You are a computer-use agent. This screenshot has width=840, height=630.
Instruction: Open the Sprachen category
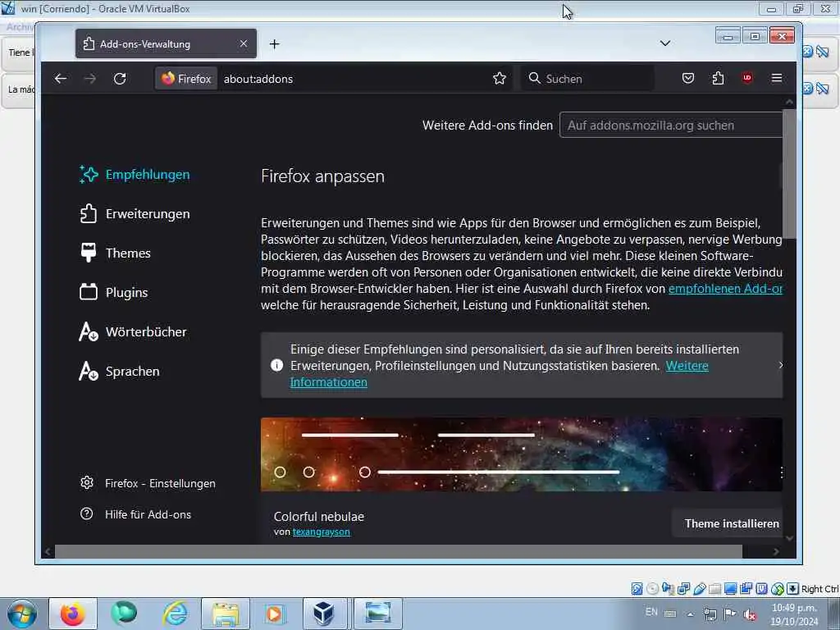click(119, 372)
